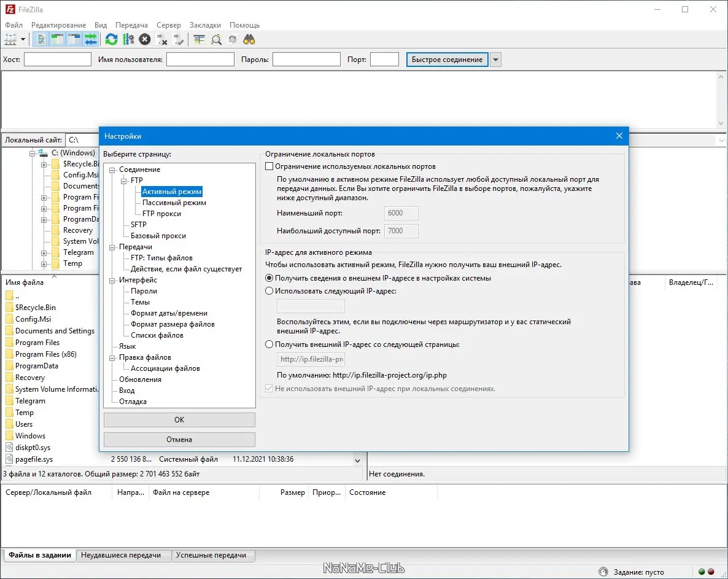Open the Site Manager icon

pos(10,39)
